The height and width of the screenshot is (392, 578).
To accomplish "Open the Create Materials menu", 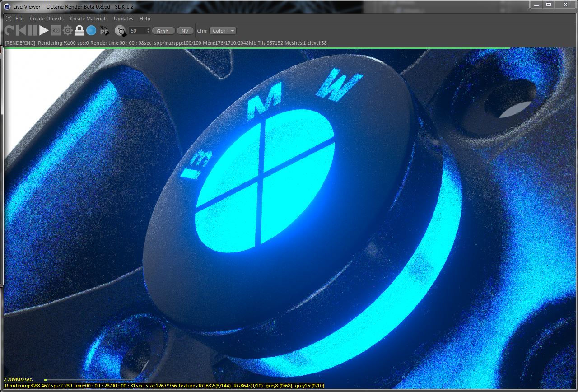I will click(89, 19).
